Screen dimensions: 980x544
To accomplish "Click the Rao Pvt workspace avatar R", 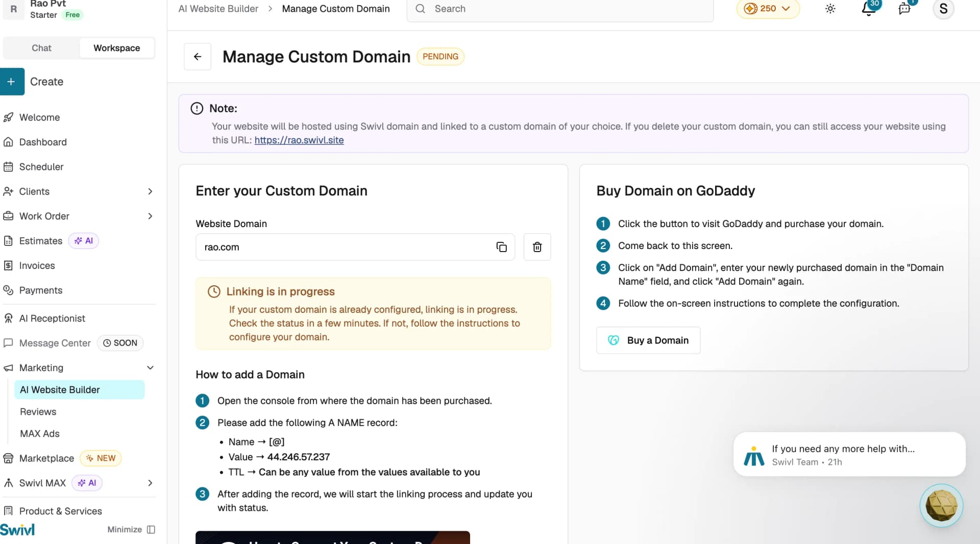I will pyautogui.click(x=14, y=9).
